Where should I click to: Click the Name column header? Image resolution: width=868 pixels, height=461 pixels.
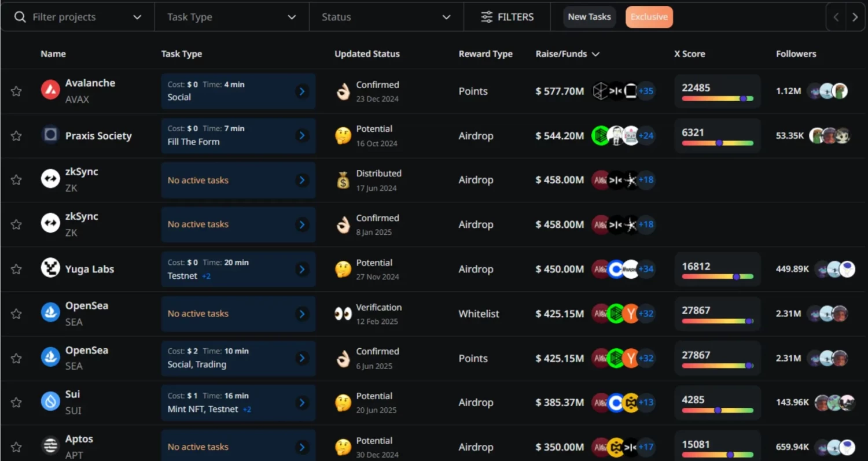[53, 54]
